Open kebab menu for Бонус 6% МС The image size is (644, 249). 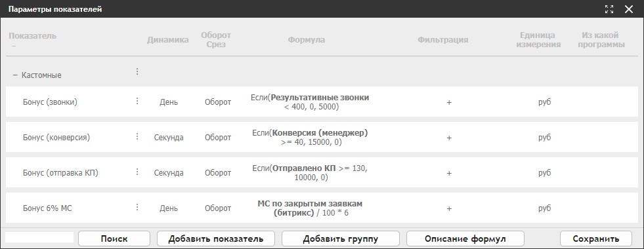[x=137, y=207]
